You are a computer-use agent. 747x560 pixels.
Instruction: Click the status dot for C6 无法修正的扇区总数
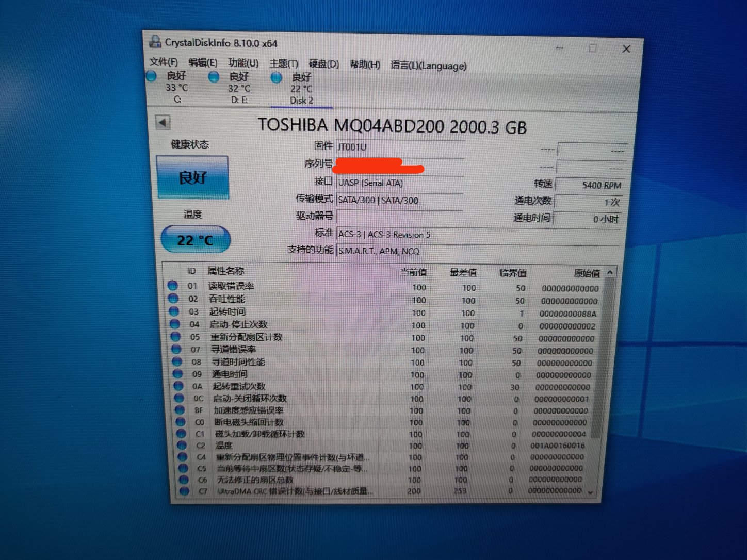click(x=183, y=480)
